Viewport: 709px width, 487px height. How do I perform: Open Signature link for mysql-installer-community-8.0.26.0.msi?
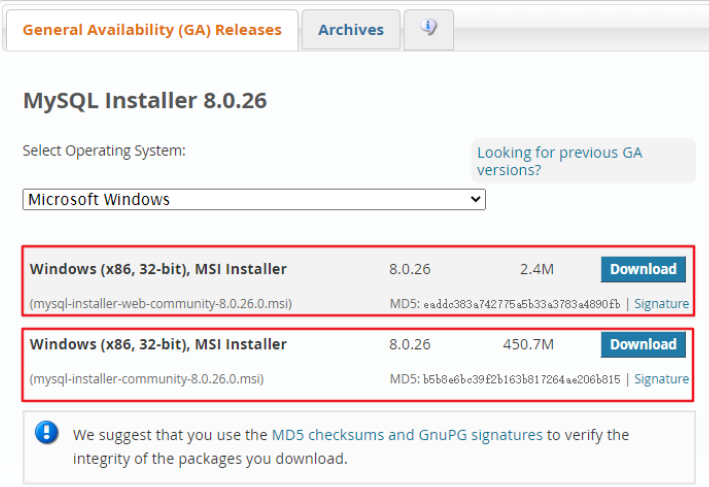662,379
